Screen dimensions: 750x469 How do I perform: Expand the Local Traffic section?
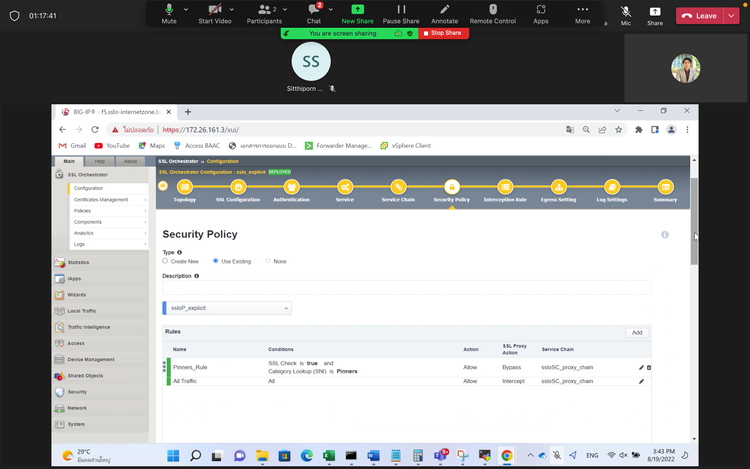pos(82,311)
